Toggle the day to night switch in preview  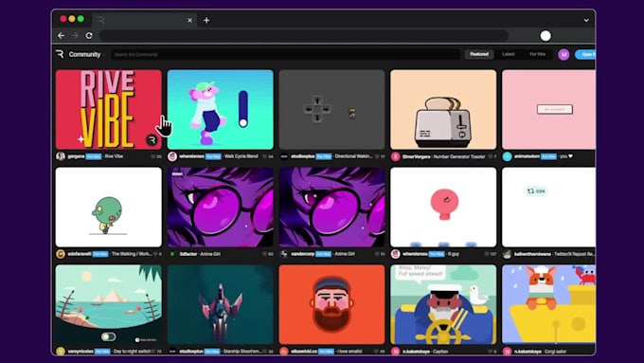click(108, 336)
